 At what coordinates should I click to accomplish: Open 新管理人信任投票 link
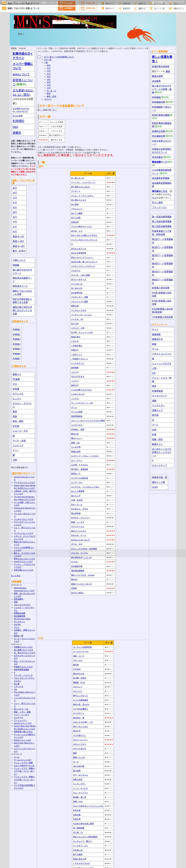coord(161,288)
